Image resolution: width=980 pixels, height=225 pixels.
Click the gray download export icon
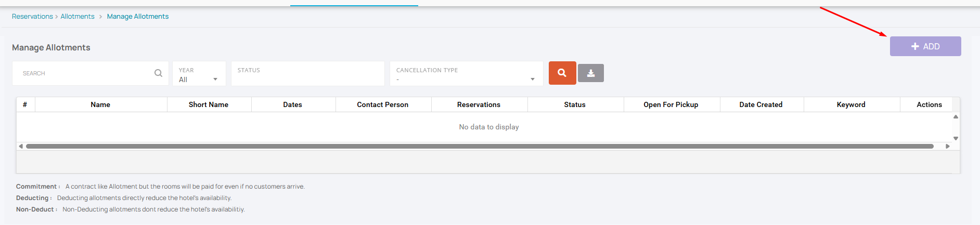tap(591, 73)
